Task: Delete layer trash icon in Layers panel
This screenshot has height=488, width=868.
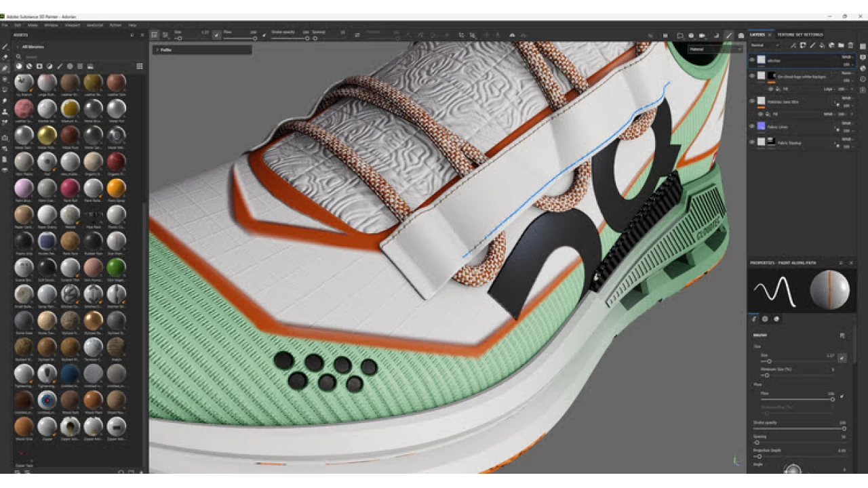Action: [x=850, y=45]
